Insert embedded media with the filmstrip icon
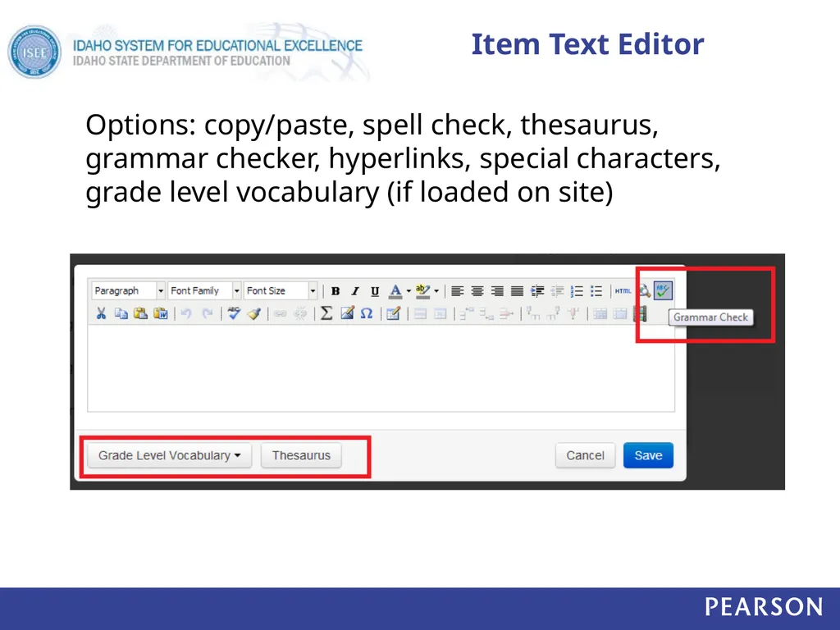Viewport: 840px width, 630px height. (x=640, y=313)
